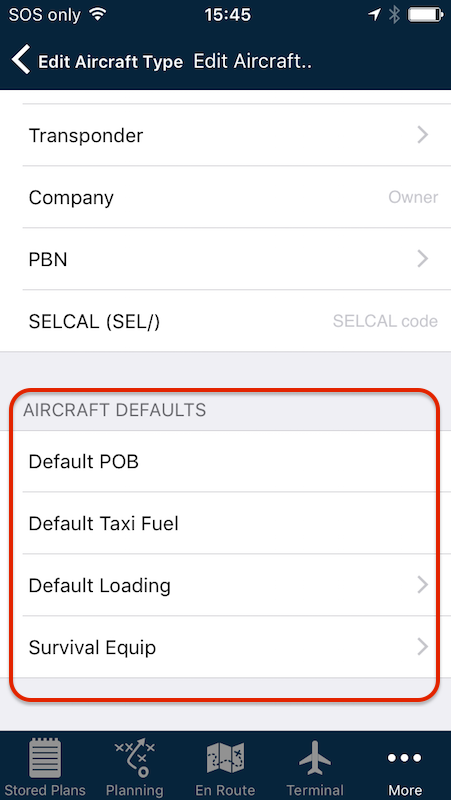Tap the location arrow status icon
Screen dimensions: 451x800
(374, 15)
